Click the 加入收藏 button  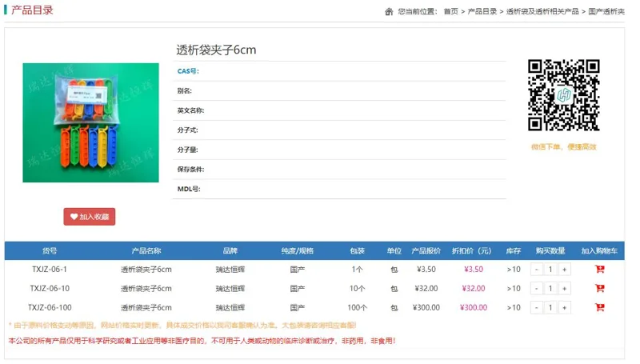click(90, 217)
